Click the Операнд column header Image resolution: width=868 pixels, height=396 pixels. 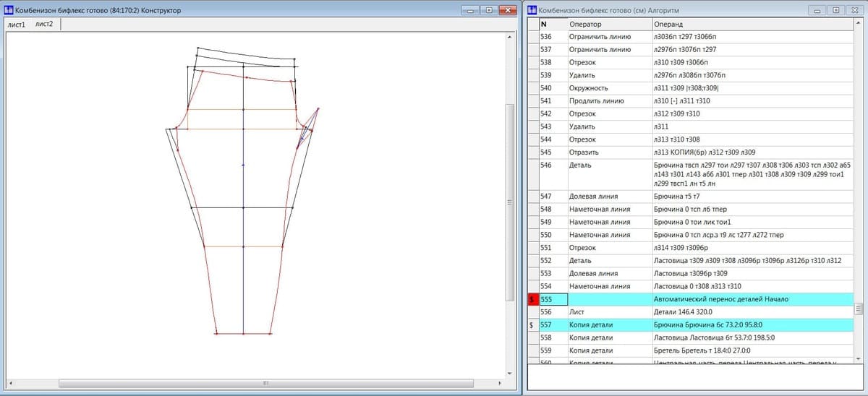752,24
